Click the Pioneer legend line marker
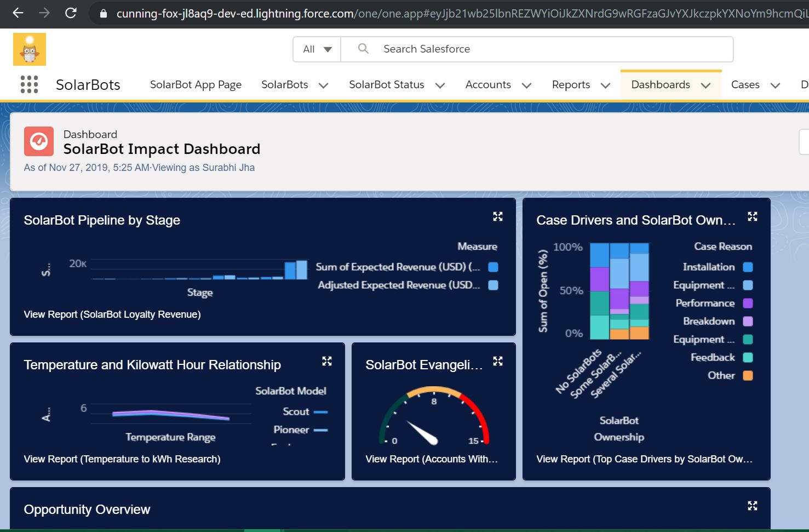The width and height of the screenshot is (809, 532). pos(320,430)
